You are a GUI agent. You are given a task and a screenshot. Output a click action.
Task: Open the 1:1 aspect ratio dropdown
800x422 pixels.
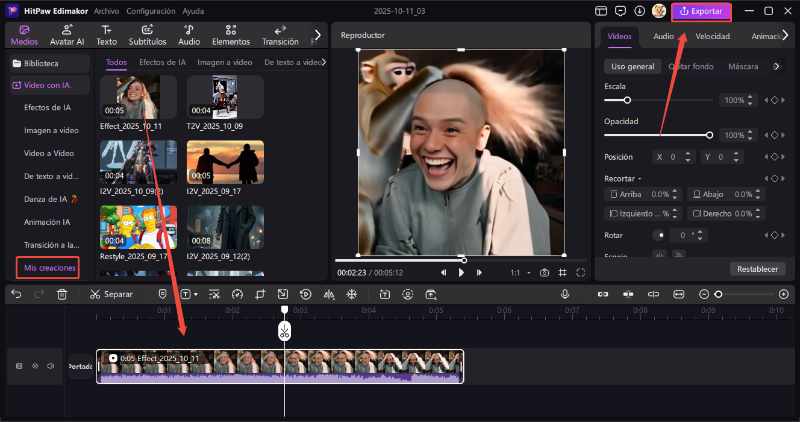click(518, 272)
